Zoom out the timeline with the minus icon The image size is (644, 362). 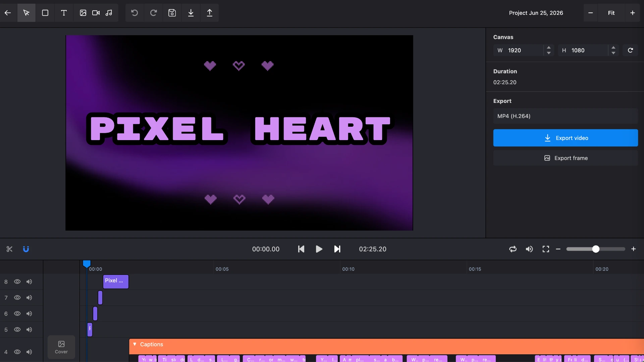[x=558, y=249]
